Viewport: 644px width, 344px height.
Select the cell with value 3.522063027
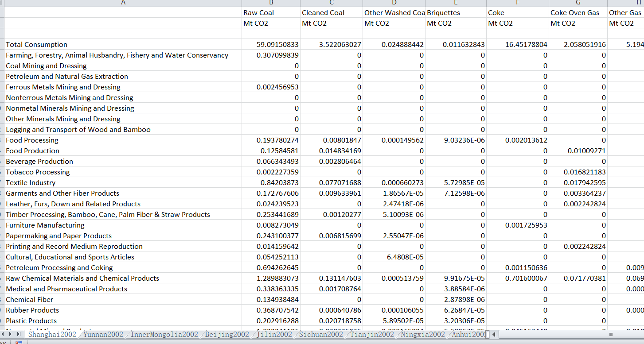point(332,44)
